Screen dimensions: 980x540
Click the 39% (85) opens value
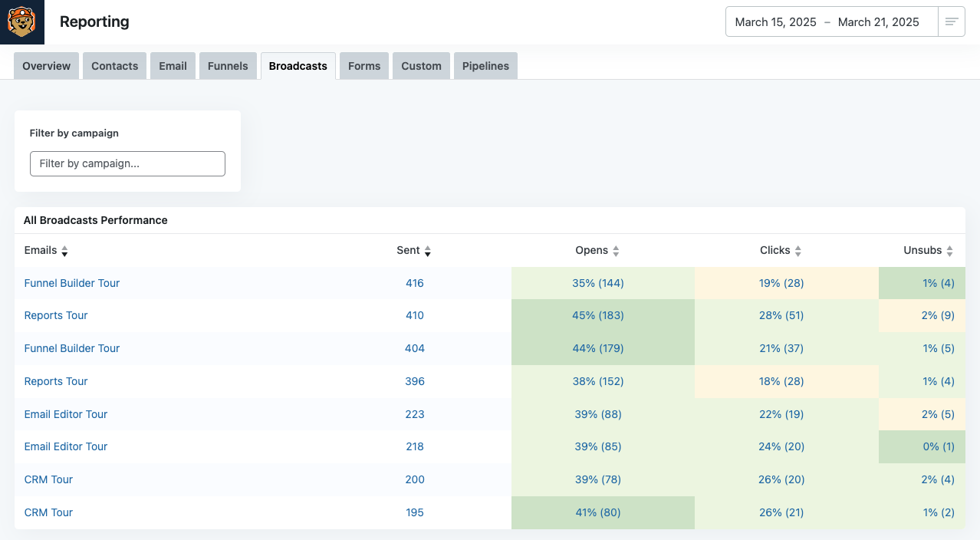[x=598, y=446]
